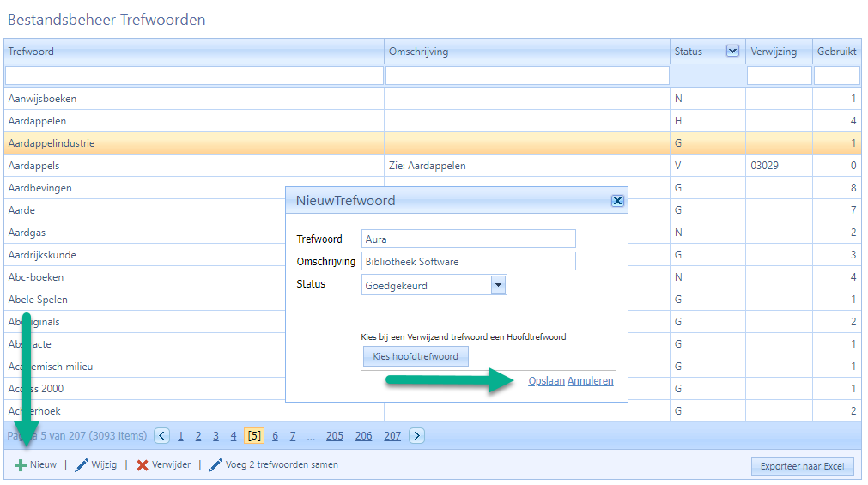Click Opslaan to save the keyword
Viewport: 868px width, 485px height.
pos(546,381)
